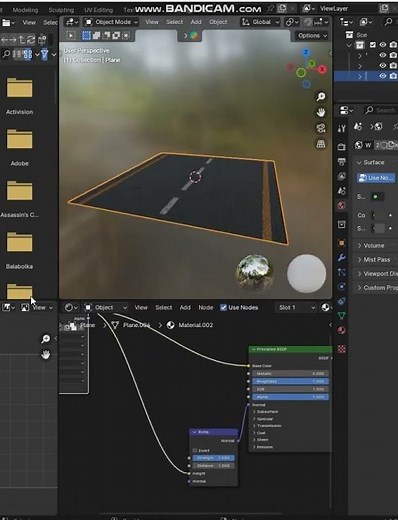The height and width of the screenshot is (520, 398).
Task: Open the Render properties tab icon
Action: pos(342,147)
